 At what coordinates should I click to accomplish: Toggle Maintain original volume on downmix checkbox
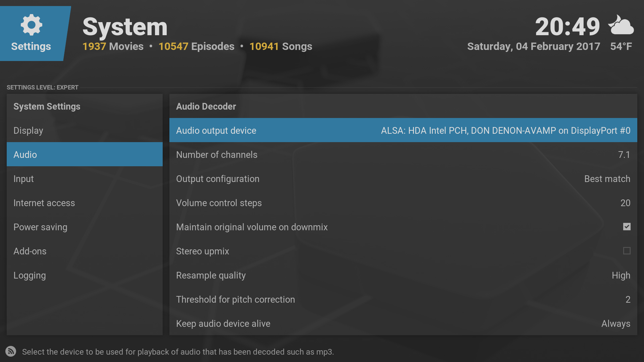(x=627, y=227)
